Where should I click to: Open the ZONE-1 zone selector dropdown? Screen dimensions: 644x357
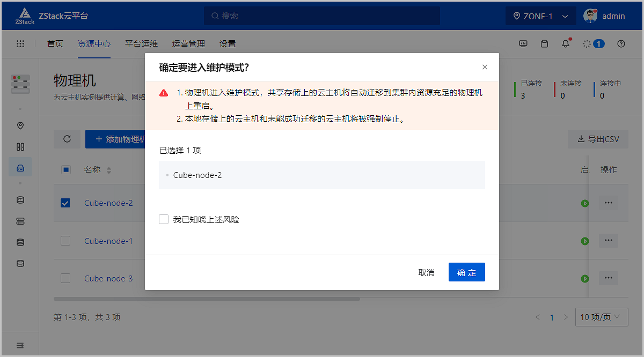(540, 16)
